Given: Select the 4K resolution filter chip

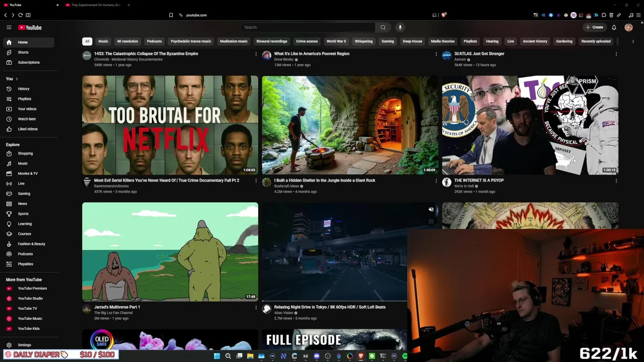Looking at the screenshot, I should (x=127, y=41).
